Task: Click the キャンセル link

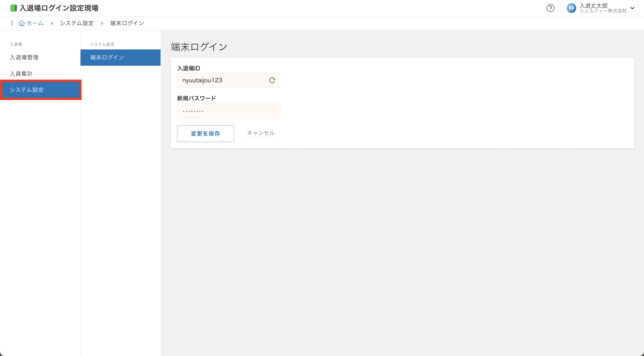Action: (261, 133)
